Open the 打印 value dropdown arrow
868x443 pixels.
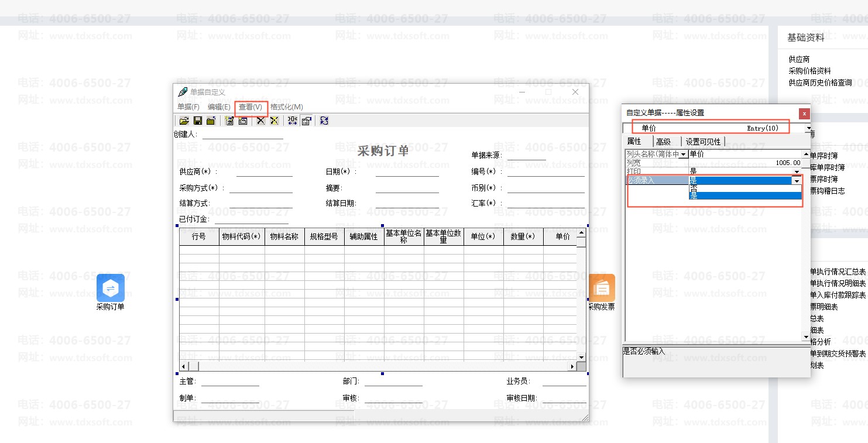[797, 171]
